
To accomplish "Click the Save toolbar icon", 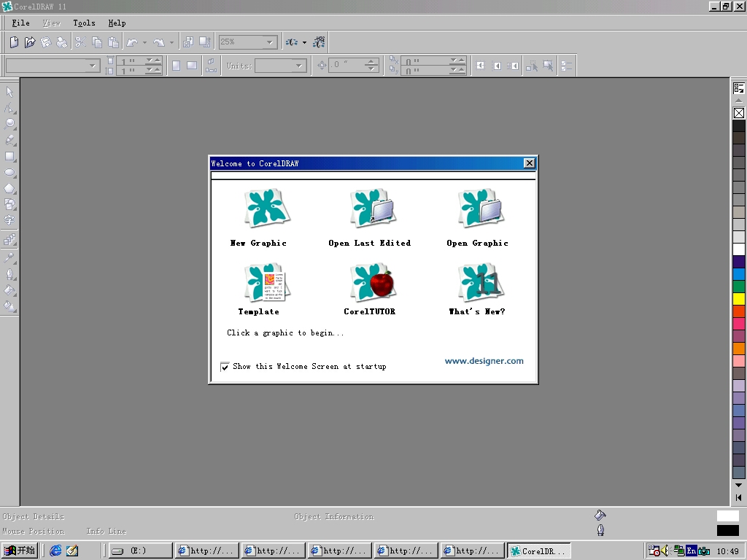I will pos(46,42).
